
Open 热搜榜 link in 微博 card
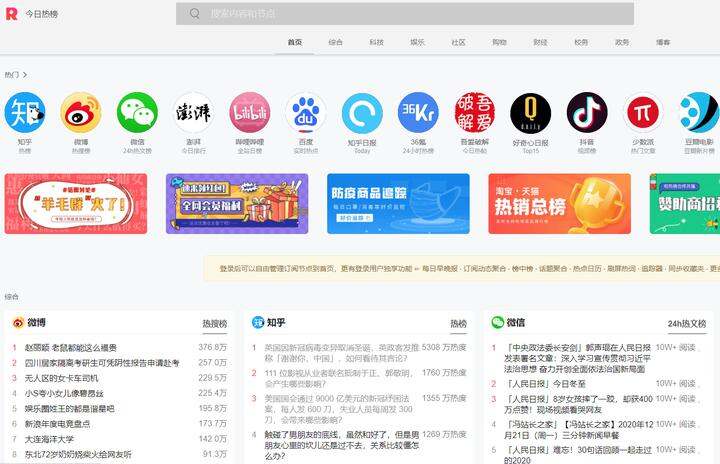(x=215, y=323)
